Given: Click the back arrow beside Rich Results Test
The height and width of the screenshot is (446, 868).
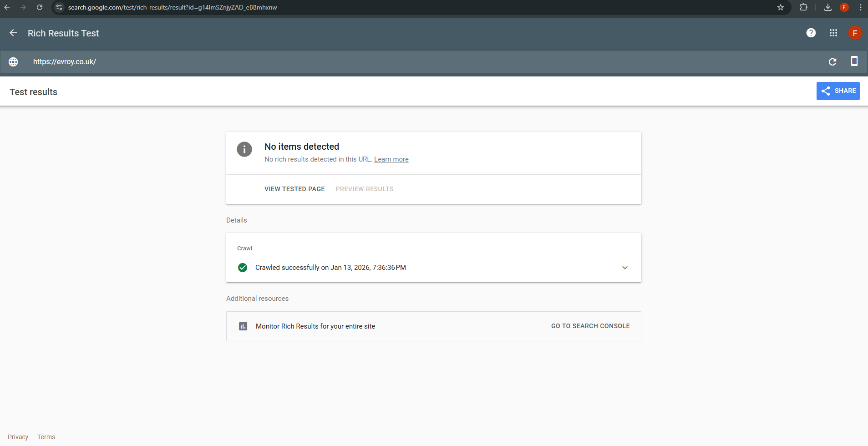Looking at the screenshot, I should pyautogui.click(x=13, y=33).
